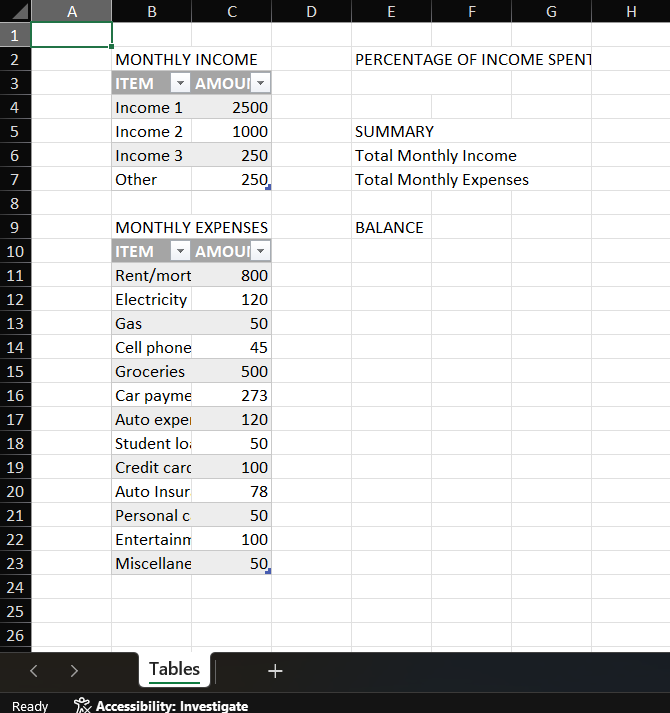The image size is (670, 713).
Task: Select the Income 3 cell
Action: 151,155
